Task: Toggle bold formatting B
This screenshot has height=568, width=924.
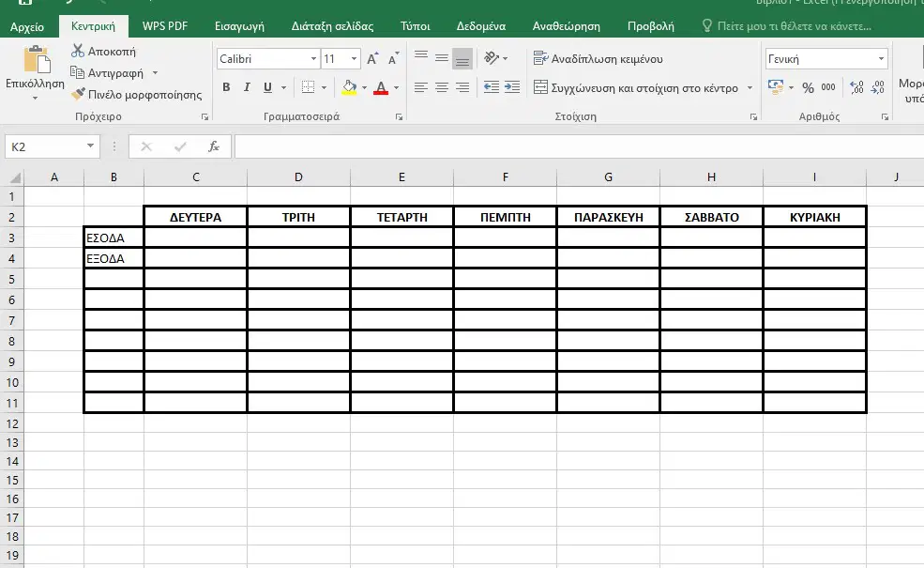Action: 226,87
